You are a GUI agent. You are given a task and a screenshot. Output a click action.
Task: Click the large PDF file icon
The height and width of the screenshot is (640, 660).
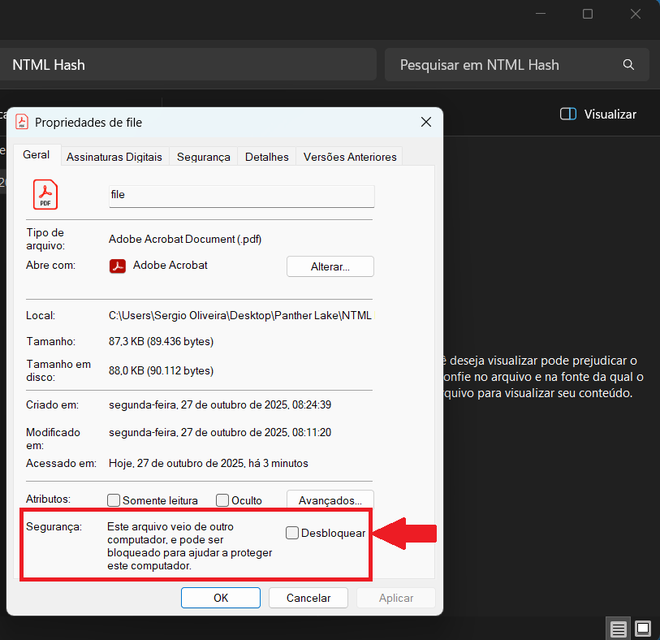tap(45, 194)
